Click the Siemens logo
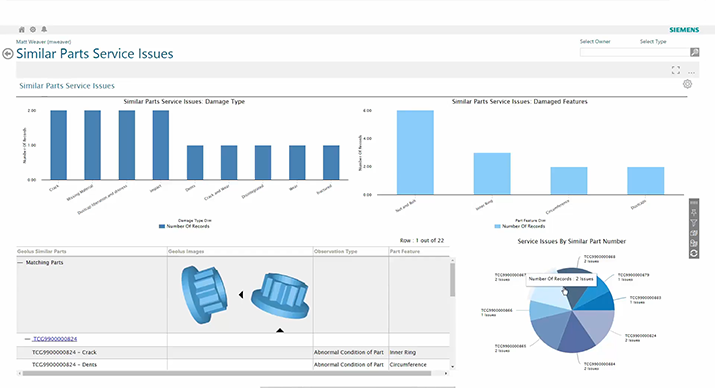 684,30
